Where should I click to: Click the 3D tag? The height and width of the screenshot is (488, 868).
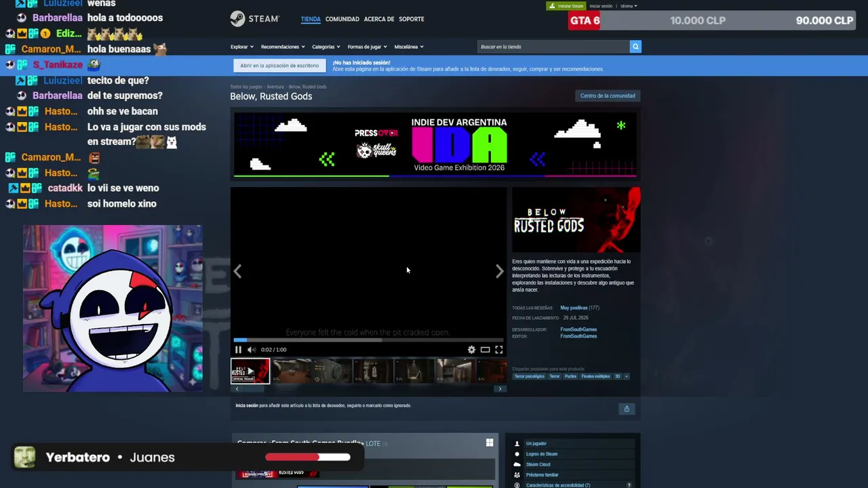tap(617, 376)
